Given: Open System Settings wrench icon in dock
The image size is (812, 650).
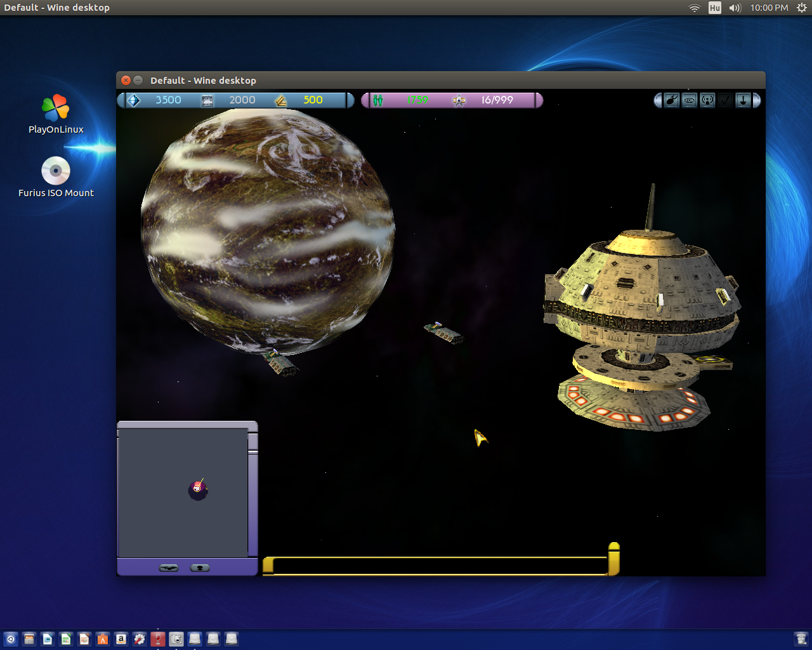Looking at the screenshot, I should coord(140,639).
